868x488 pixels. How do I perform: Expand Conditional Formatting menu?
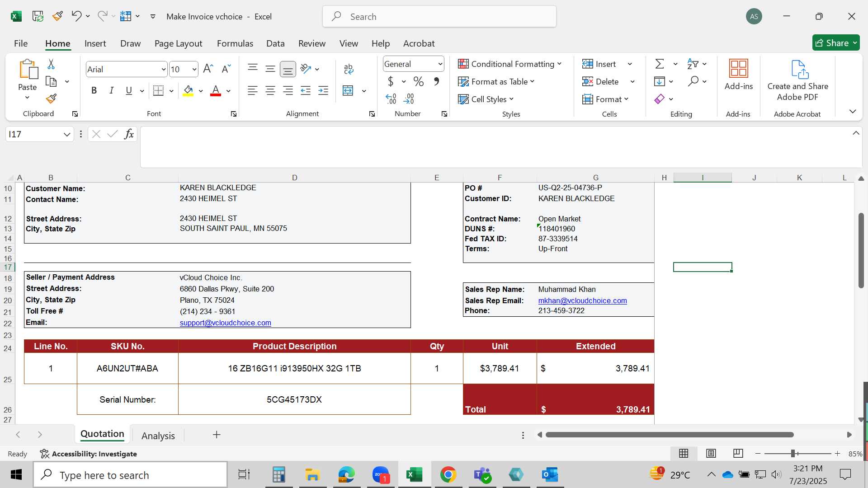click(509, 64)
